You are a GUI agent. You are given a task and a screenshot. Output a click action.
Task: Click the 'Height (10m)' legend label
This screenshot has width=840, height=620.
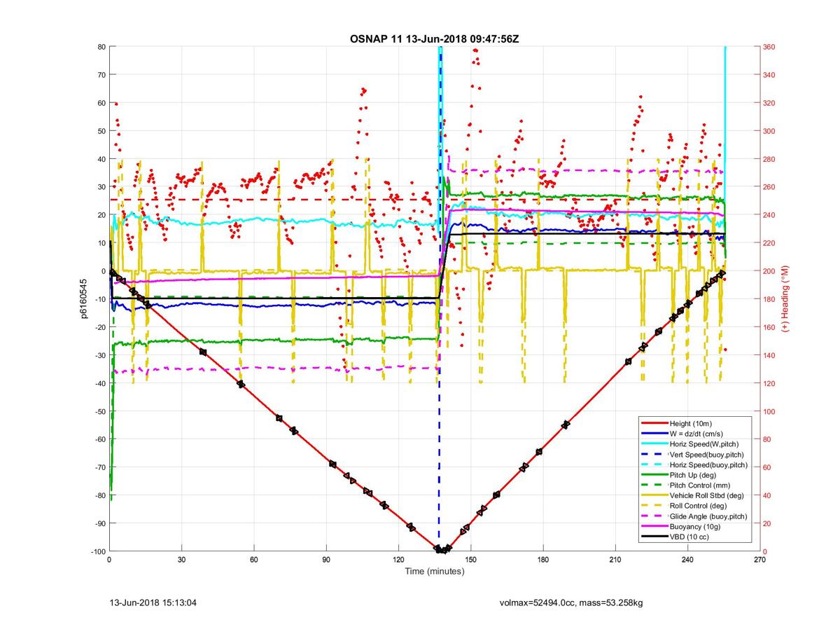click(x=692, y=423)
